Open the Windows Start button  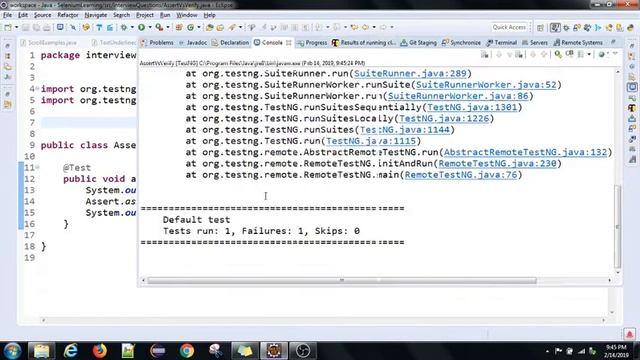(x=12, y=351)
